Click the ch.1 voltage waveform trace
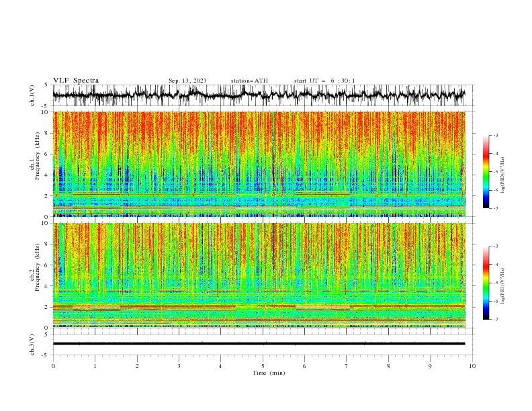The width and height of the screenshot is (532, 411). tap(259, 95)
